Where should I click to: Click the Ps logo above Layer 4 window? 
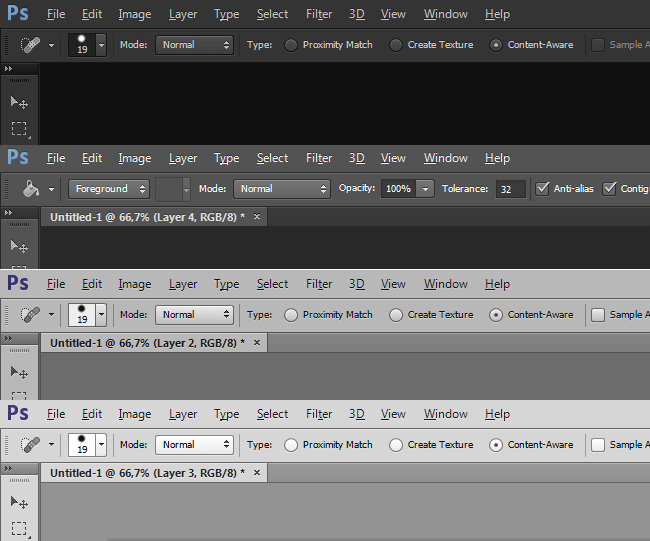[x=18, y=157]
